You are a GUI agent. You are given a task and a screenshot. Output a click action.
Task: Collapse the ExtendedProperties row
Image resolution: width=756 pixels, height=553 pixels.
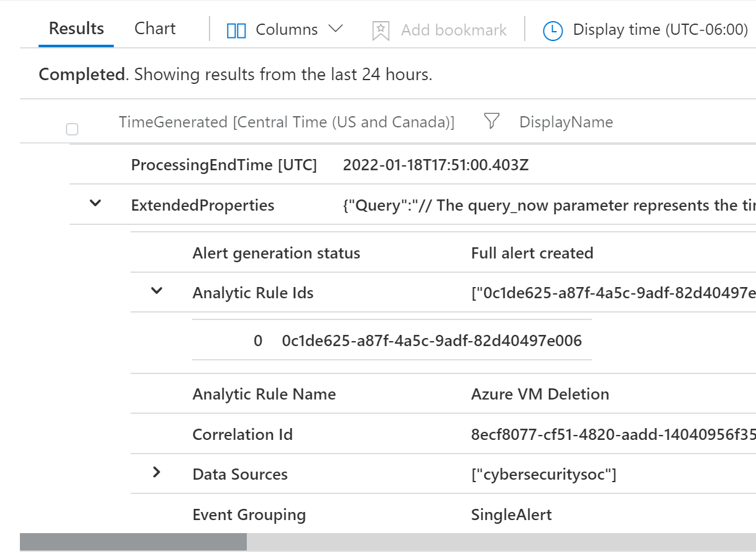pyautogui.click(x=95, y=203)
